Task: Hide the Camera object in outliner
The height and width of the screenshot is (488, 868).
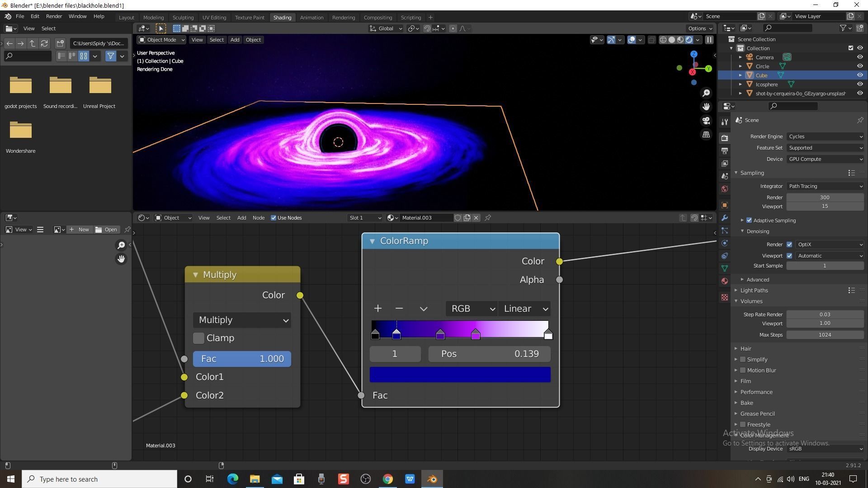Action: [860, 57]
